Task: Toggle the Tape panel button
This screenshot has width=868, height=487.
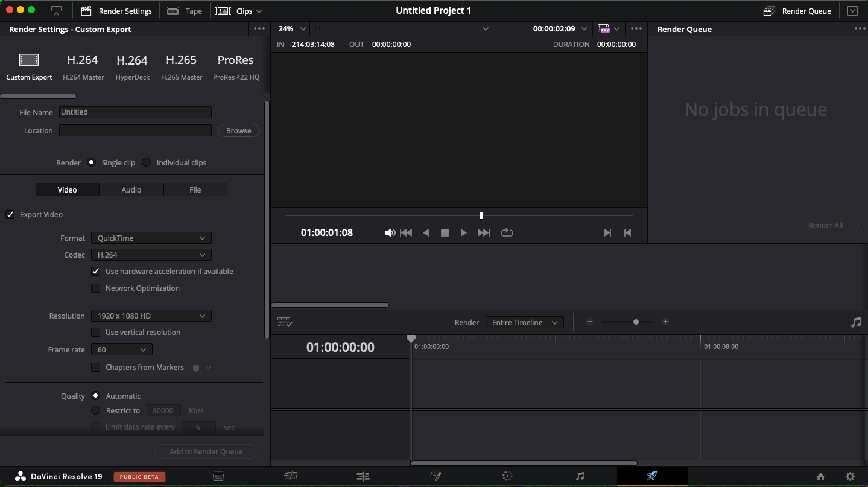Action: tap(185, 11)
